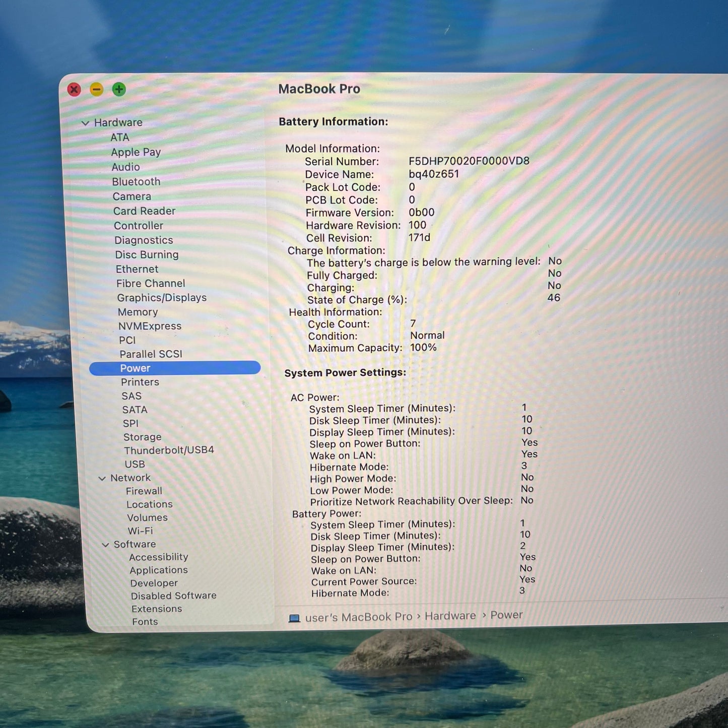
Task: Click the Maximum Capacity 100% value
Action: (424, 348)
